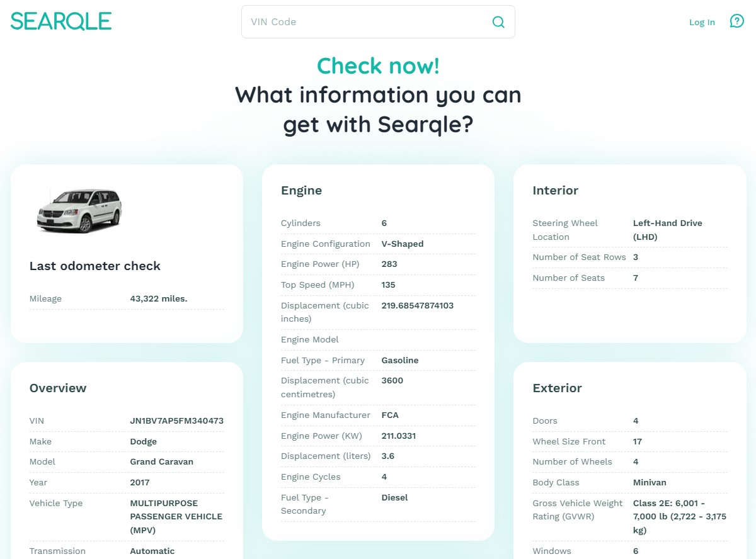Click the Exterior card heading
The width and height of the screenshot is (756, 559).
click(558, 388)
